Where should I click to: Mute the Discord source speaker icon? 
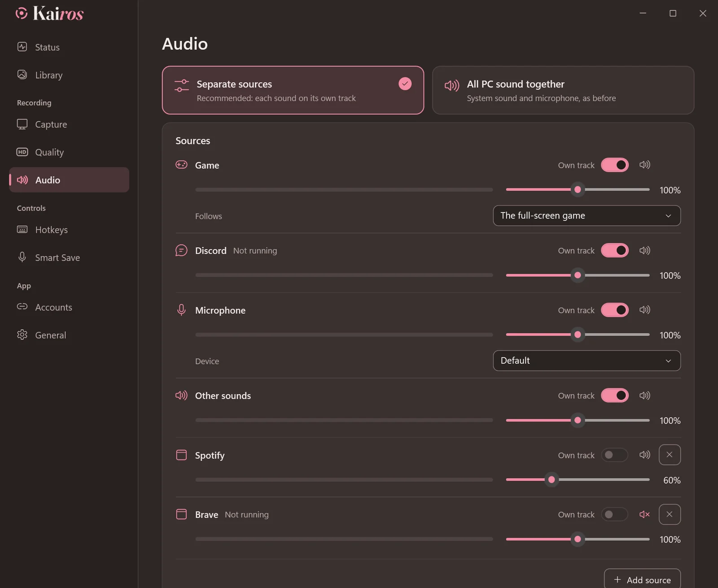point(645,250)
